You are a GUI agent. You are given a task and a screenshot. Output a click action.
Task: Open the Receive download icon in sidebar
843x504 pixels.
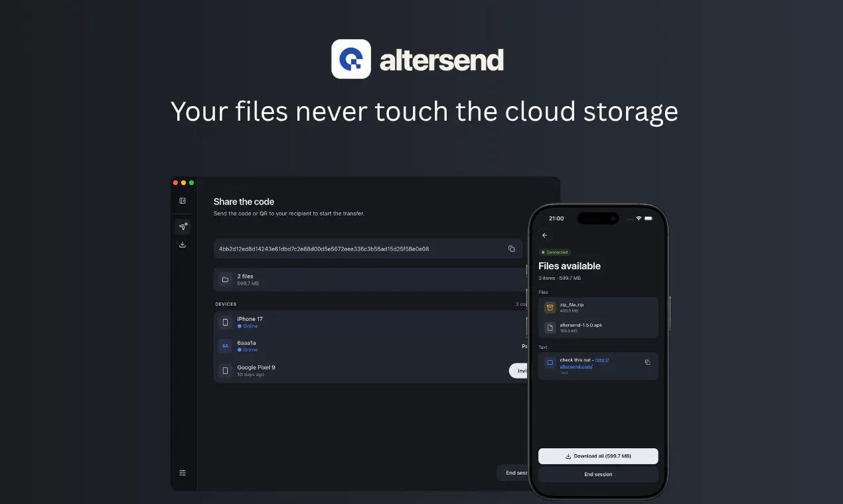[x=183, y=245]
